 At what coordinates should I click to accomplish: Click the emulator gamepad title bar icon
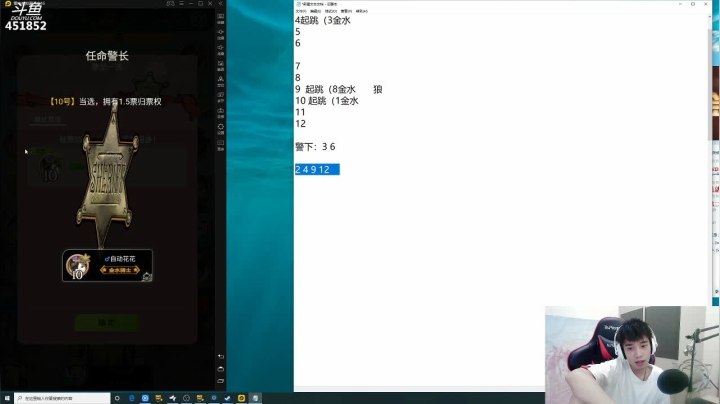[170, 3]
